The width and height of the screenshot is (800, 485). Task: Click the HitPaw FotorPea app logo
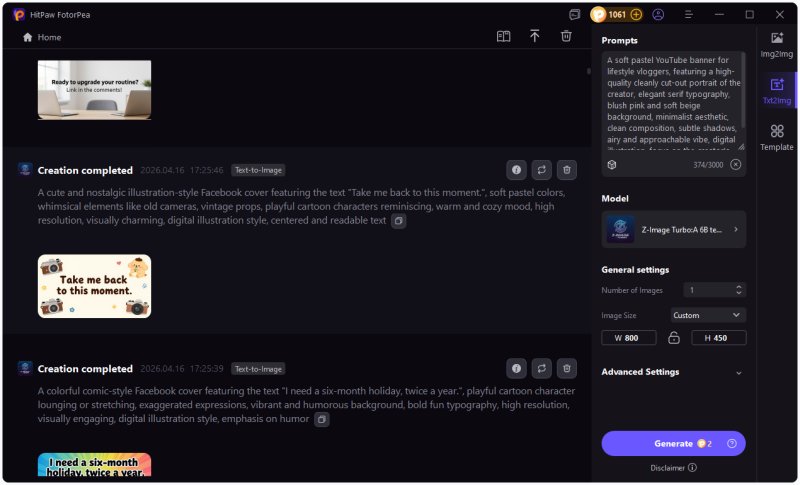(19, 15)
